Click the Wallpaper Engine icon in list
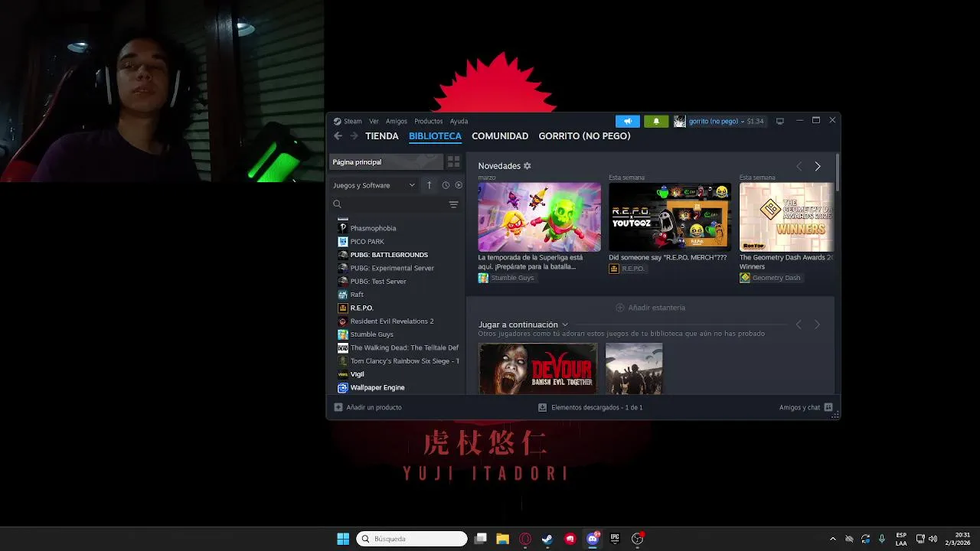 343,387
